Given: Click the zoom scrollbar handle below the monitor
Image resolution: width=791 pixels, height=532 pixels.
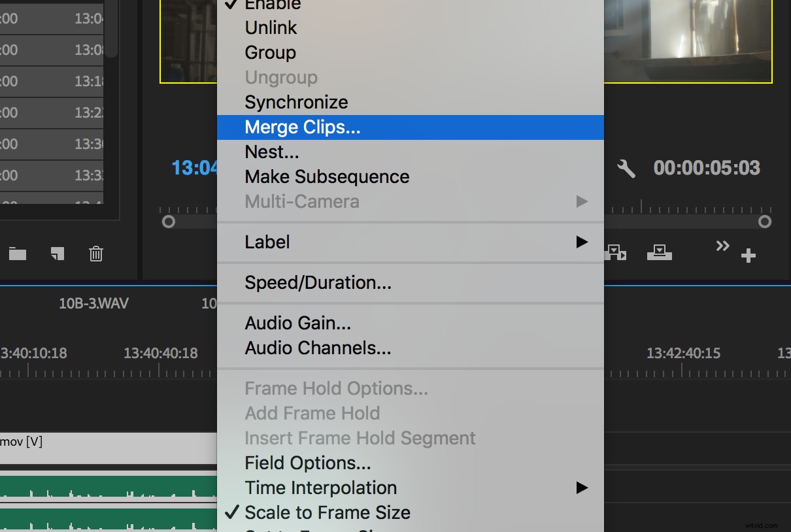Looking at the screenshot, I should [765, 222].
